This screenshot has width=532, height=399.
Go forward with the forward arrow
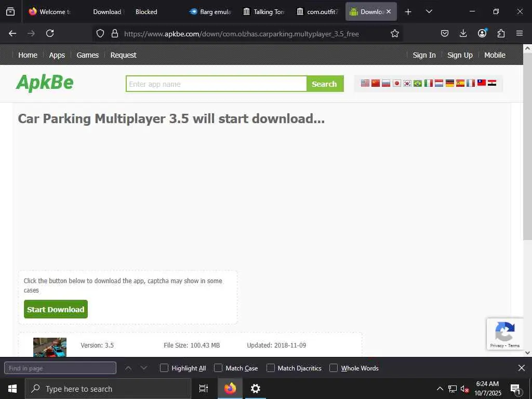click(x=31, y=33)
